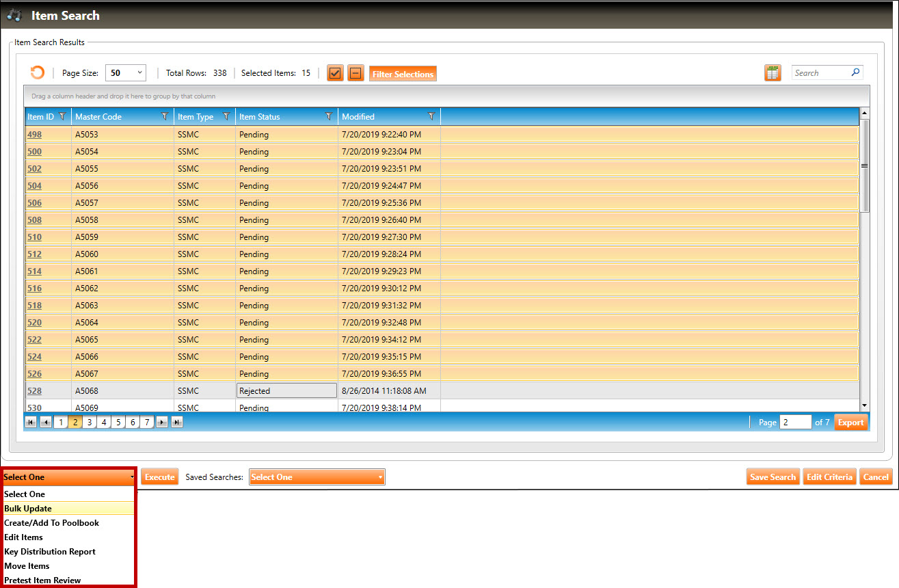Select Move Items option

[27, 566]
